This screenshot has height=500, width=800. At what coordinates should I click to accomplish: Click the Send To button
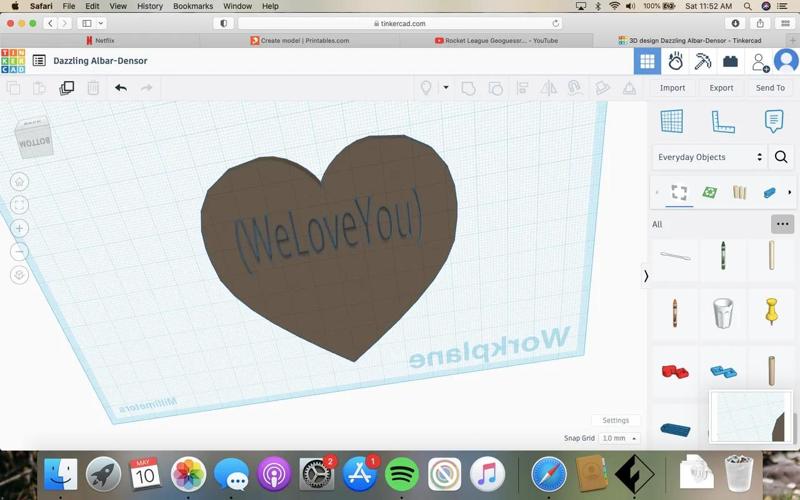[770, 88]
